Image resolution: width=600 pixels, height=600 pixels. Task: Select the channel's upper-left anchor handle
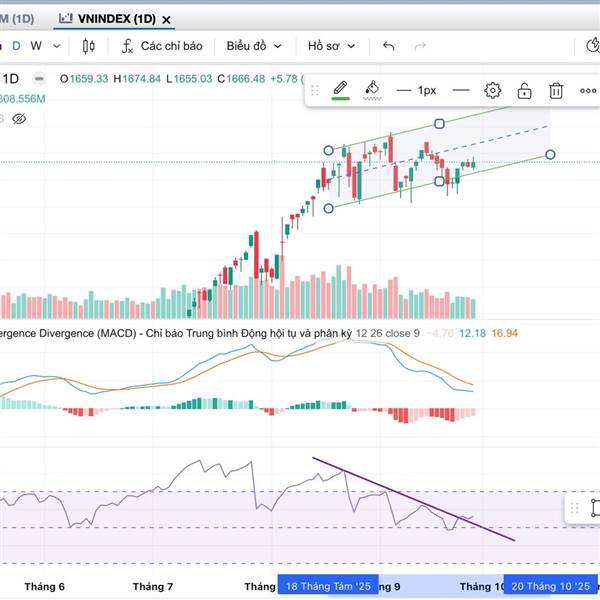coord(328,150)
